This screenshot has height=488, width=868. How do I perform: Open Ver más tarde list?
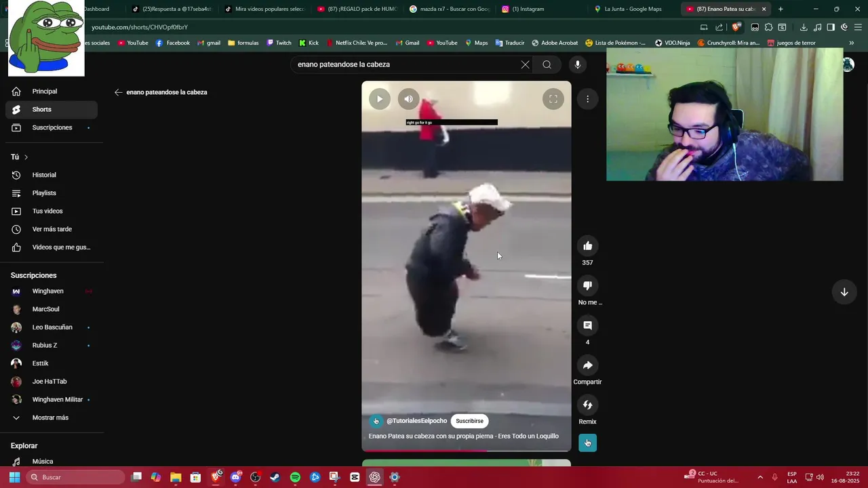click(52, 229)
